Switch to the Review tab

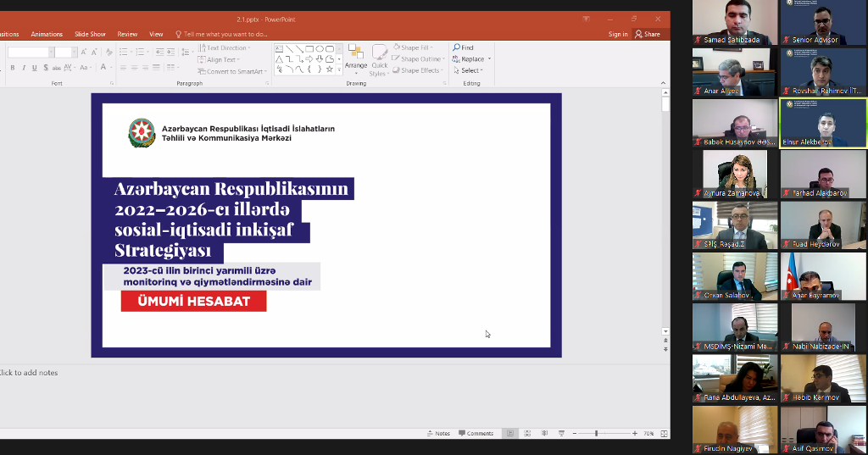click(127, 34)
